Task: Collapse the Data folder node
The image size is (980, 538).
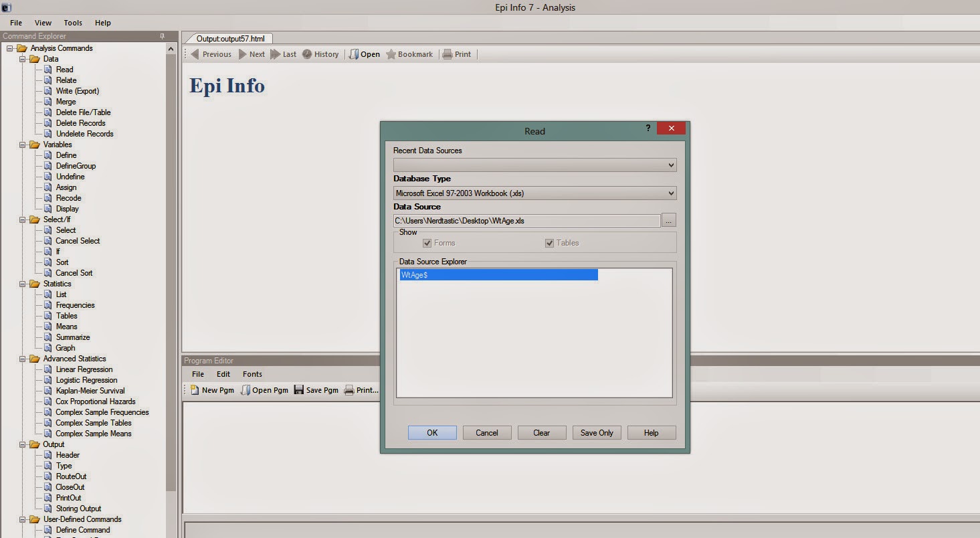Action: pyautogui.click(x=23, y=59)
